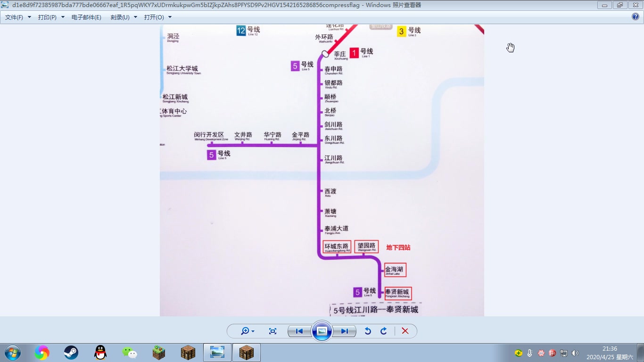
Task: Open the 打印(P) menu
Action: click(47, 17)
